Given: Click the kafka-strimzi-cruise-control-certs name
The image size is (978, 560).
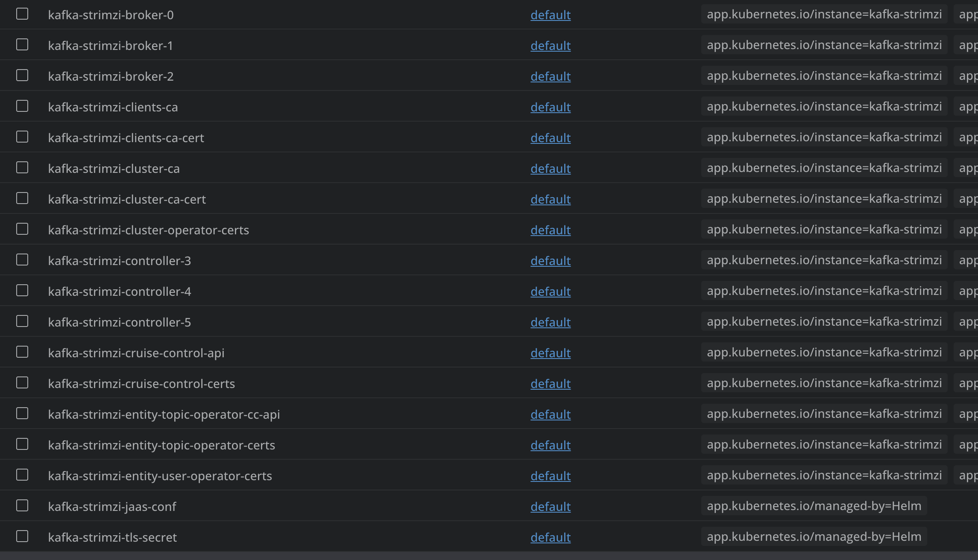Looking at the screenshot, I should point(141,384).
